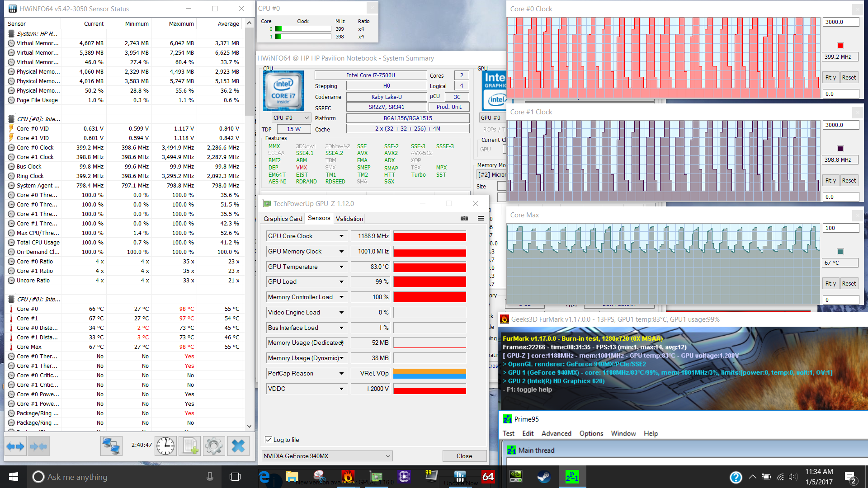Screen dimensions: 868x488
Task: Switch to Prime95 green taskbar icon
Action: (572, 477)
